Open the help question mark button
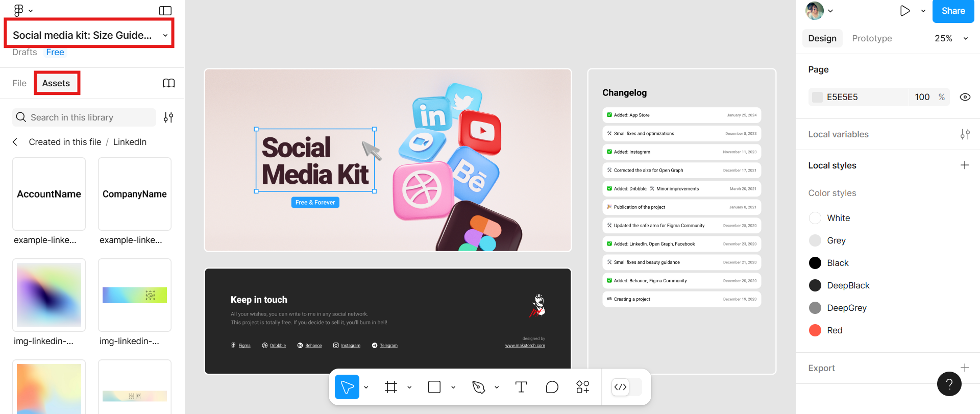The width and height of the screenshot is (980, 414). 949,384
